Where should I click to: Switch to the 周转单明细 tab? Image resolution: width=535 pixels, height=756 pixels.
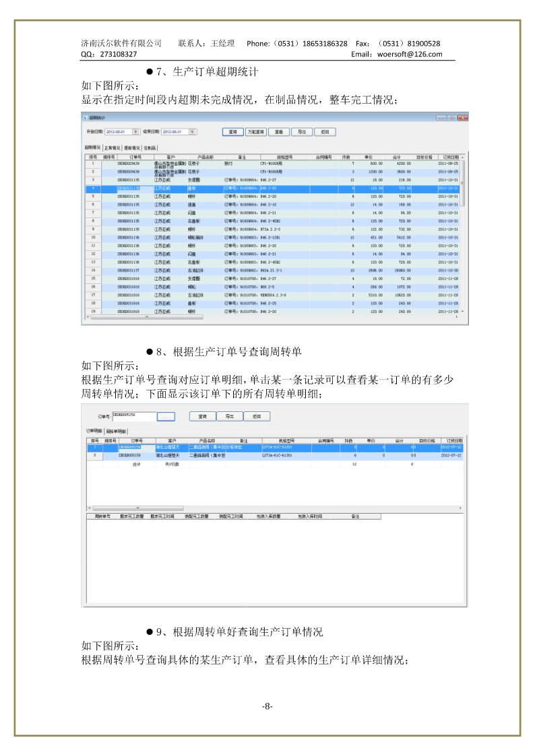click(x=117, y=431)
